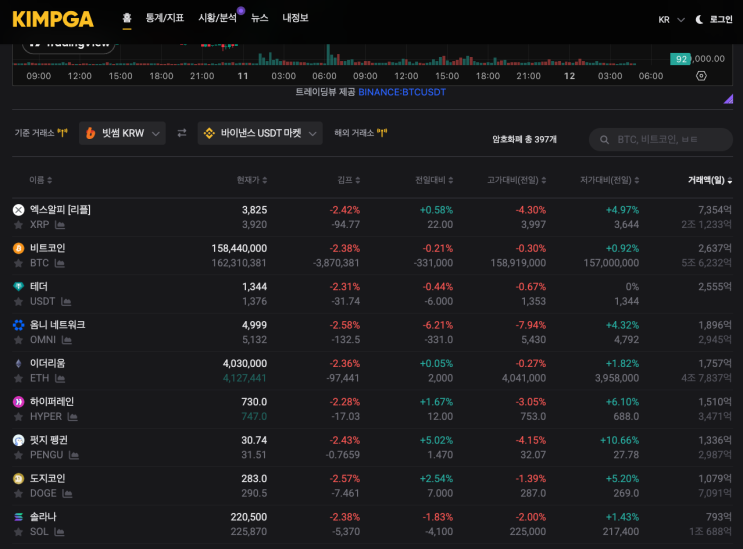This screenshot has width=743, height=549.
Task: Open SOL chart icon
Action: pos(59,532)
